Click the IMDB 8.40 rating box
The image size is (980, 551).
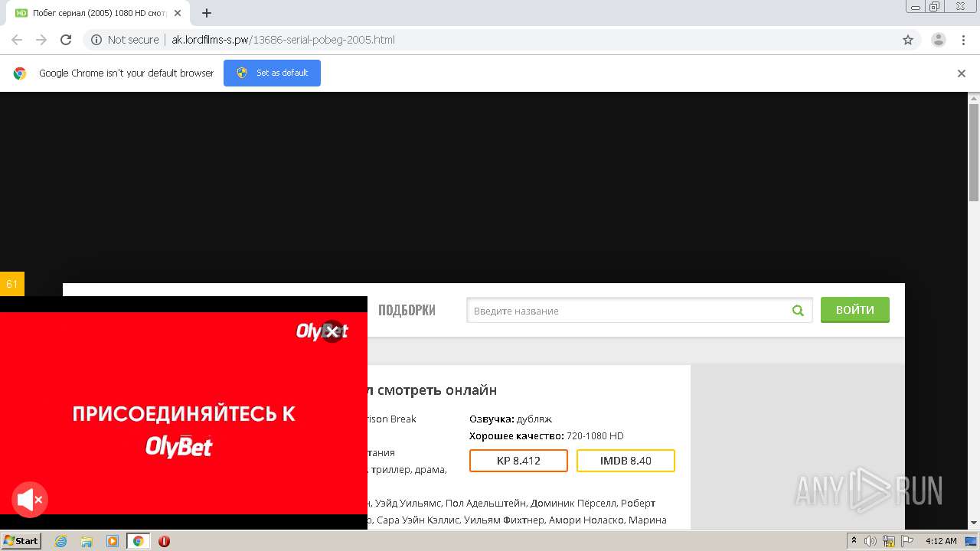coord(626,461)
